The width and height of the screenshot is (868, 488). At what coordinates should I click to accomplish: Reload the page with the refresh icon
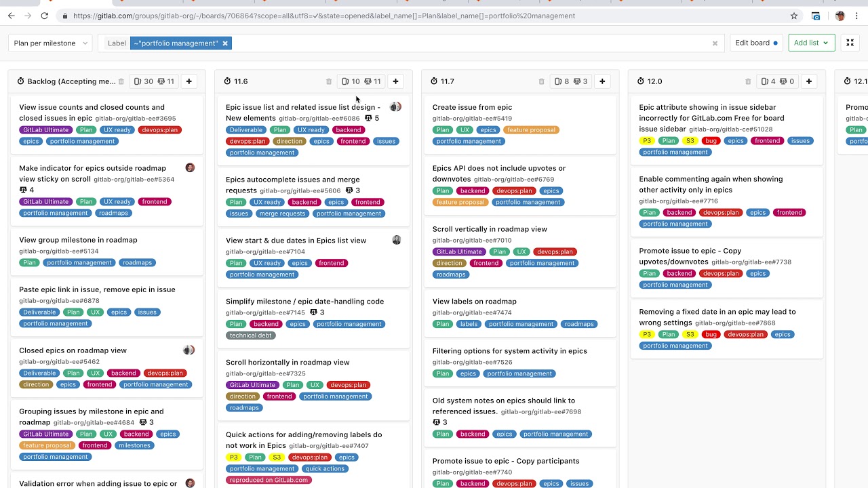click(45, 16)
